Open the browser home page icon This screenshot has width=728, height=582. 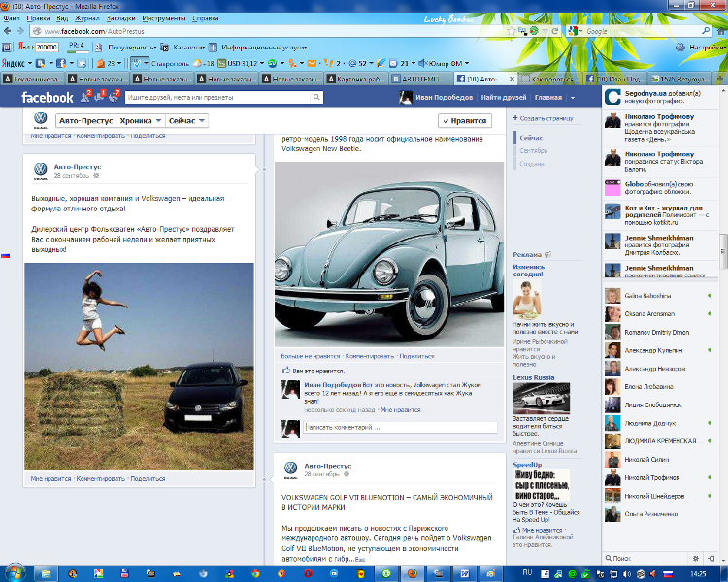tap(720, 31)
